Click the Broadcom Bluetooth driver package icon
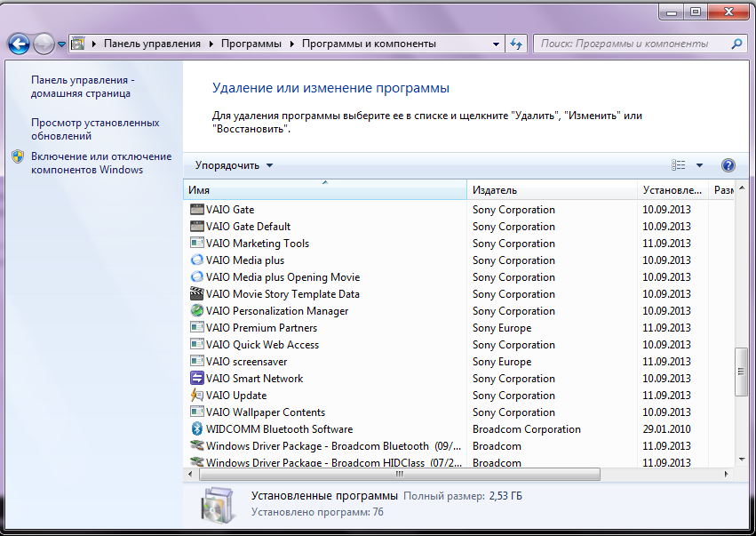This screenshot has width=756, height=536. (196, 446)
